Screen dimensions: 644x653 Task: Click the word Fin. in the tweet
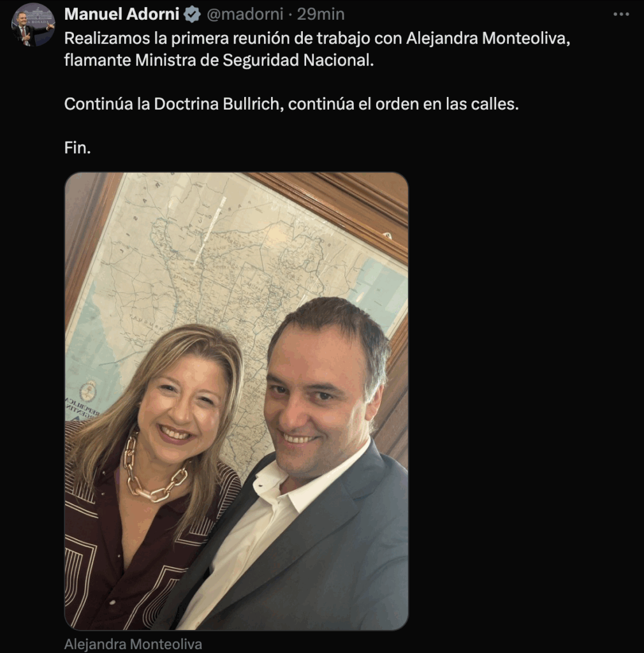77,147
